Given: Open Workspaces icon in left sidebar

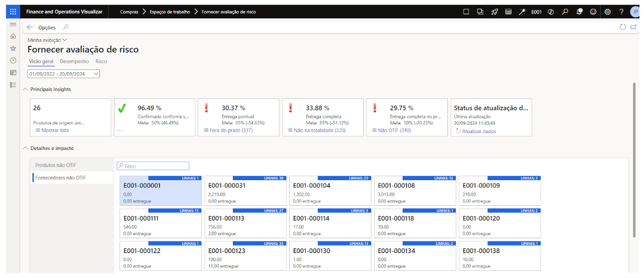Looking at the screenshot, I should pos(13,73).
